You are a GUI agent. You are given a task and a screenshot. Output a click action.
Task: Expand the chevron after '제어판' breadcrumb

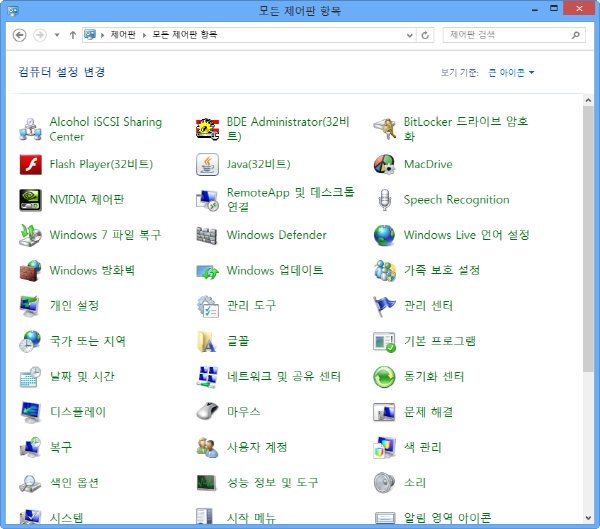pos(144,35)
